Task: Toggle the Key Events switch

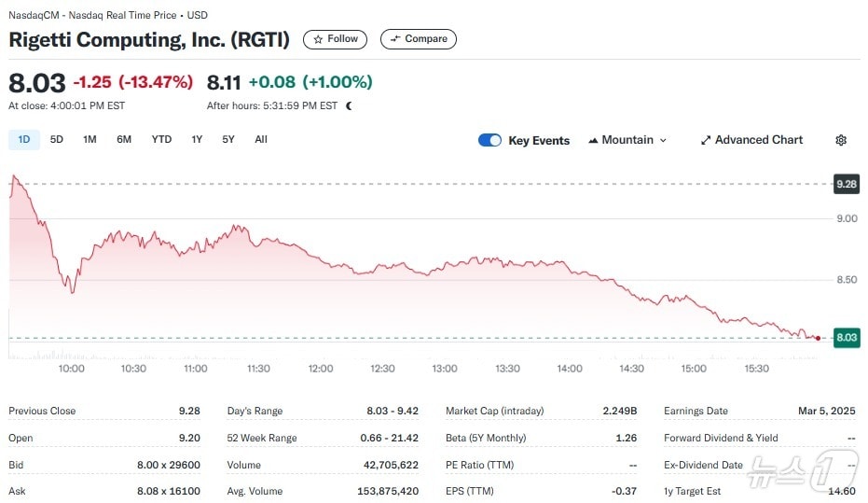Action: (489, 140)
